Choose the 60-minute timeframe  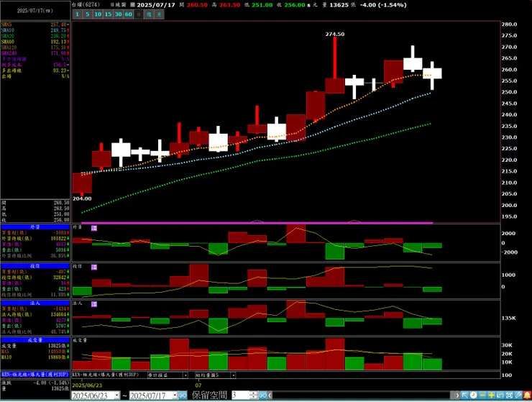coord(128,14)
